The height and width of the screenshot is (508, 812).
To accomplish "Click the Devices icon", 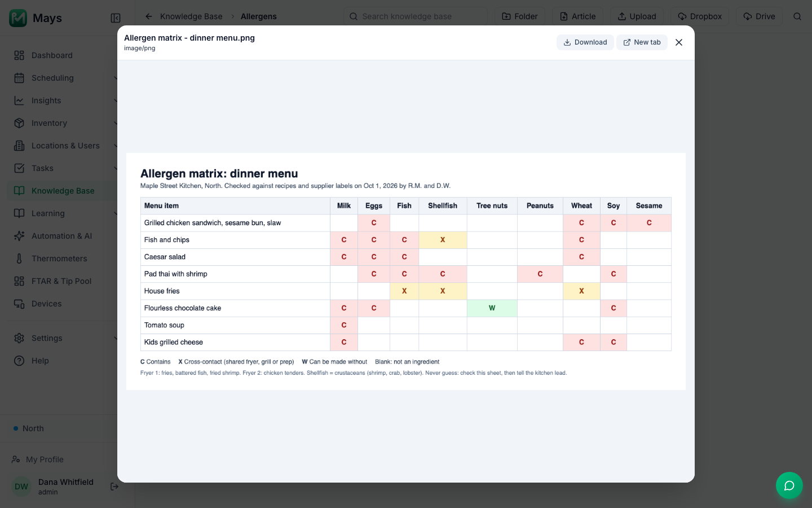I will [19, 304].
